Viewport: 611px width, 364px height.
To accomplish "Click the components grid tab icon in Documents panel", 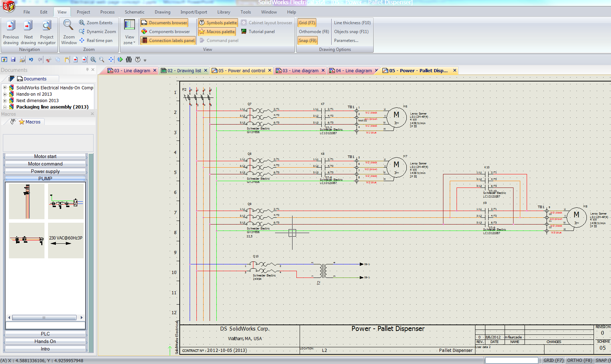I will [11, 79].
